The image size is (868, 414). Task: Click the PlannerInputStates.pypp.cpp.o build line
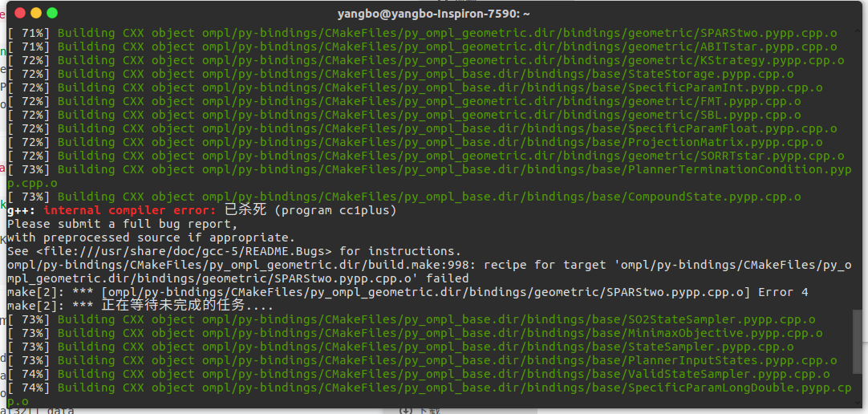click(x=422, y=360)
